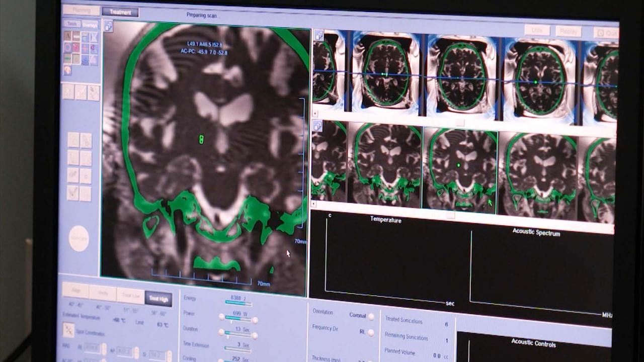Select the highlighted coronal thumbnail with green dot

(460, 168)
